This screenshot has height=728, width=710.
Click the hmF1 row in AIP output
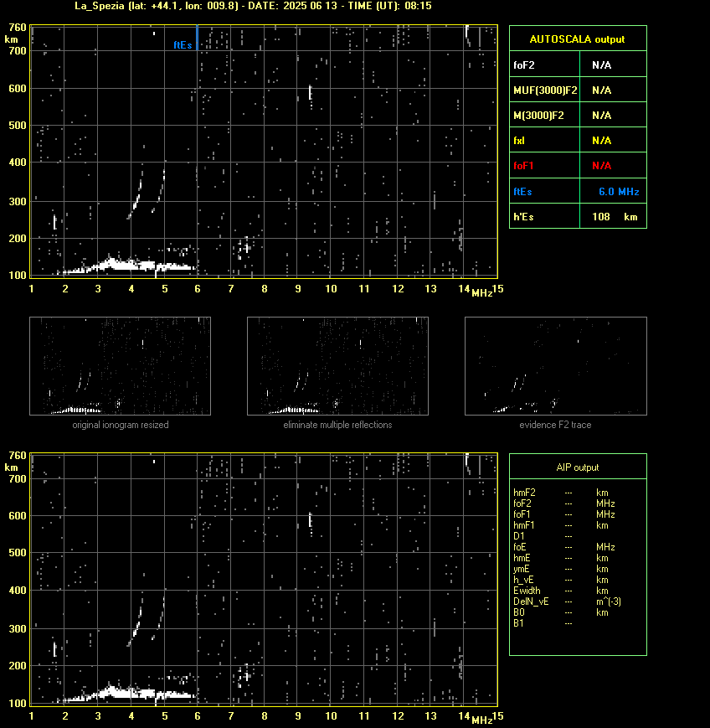[561, 525]
